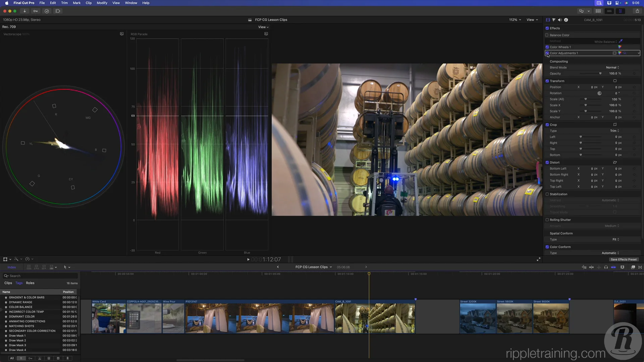Open the Color inspector tab
Image resolution: width=644 pixels, height=362 pixels.
click(554, 20)
